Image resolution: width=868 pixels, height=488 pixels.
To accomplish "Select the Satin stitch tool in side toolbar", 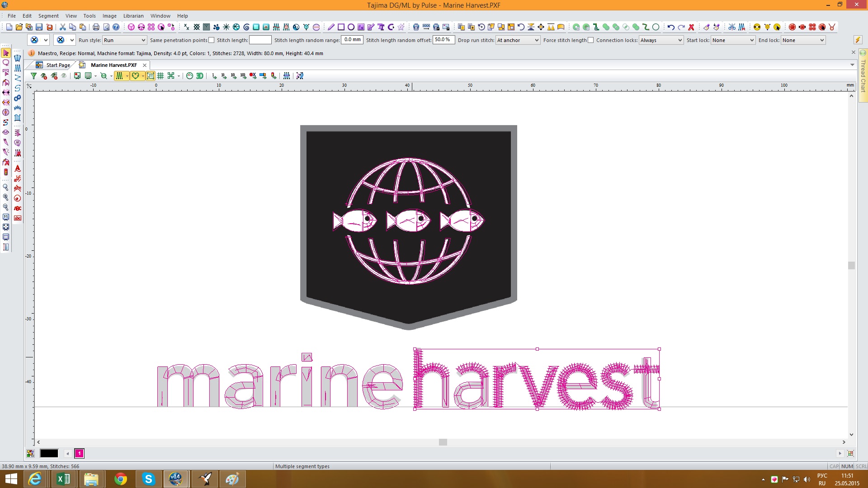I will (18, 68).
